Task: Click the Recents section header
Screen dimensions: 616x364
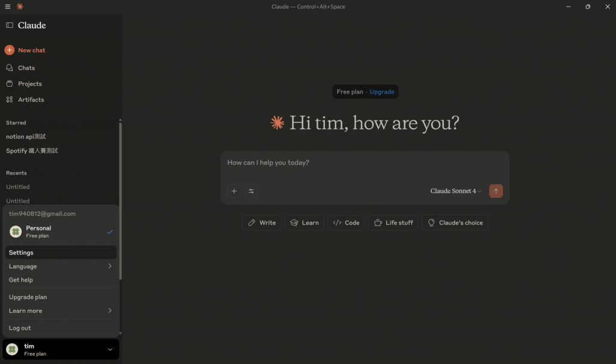Action: [x=16, y=173]
